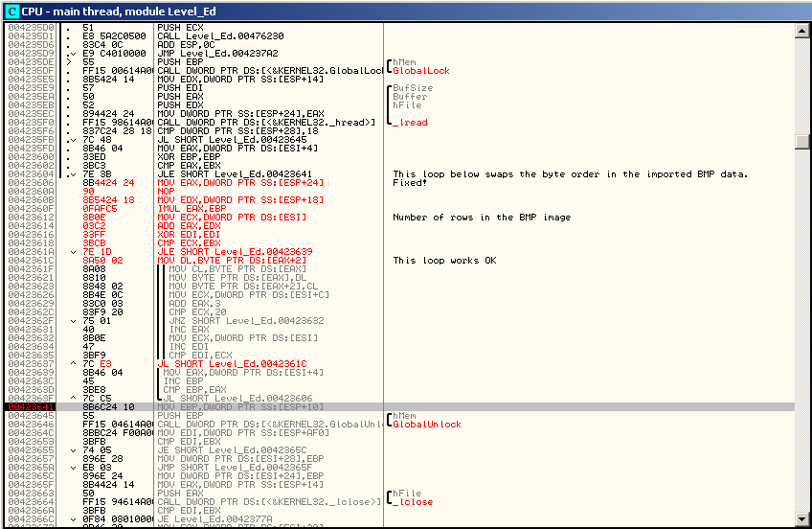Click the jump-down arrow beside bytes E9 C4010000
812x529 pixels.
pos(75,54)
